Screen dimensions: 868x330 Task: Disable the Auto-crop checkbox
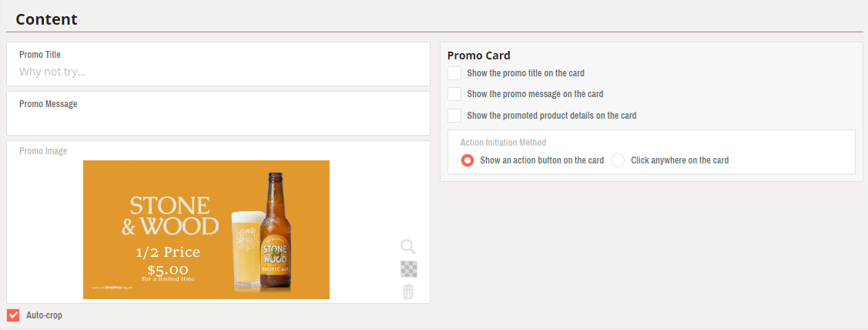pyautogui.click(x=13, y=315)
